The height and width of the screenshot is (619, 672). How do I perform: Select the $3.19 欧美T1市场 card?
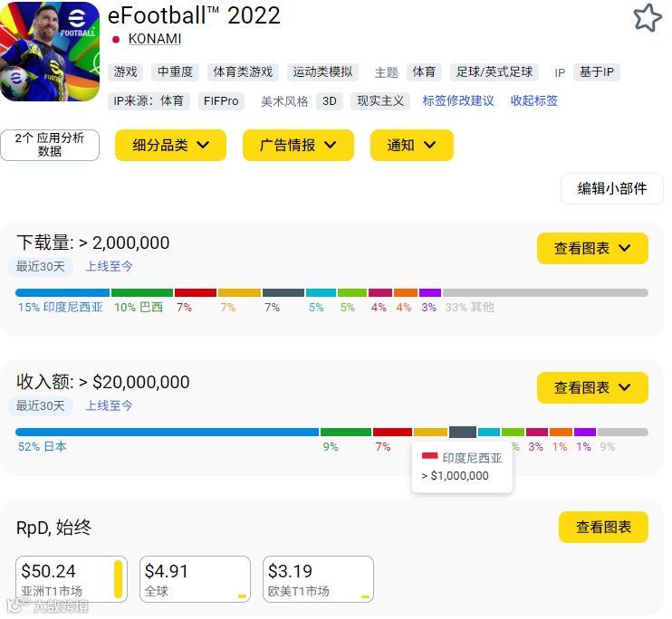pyautogui.click(x=318, y=579)
